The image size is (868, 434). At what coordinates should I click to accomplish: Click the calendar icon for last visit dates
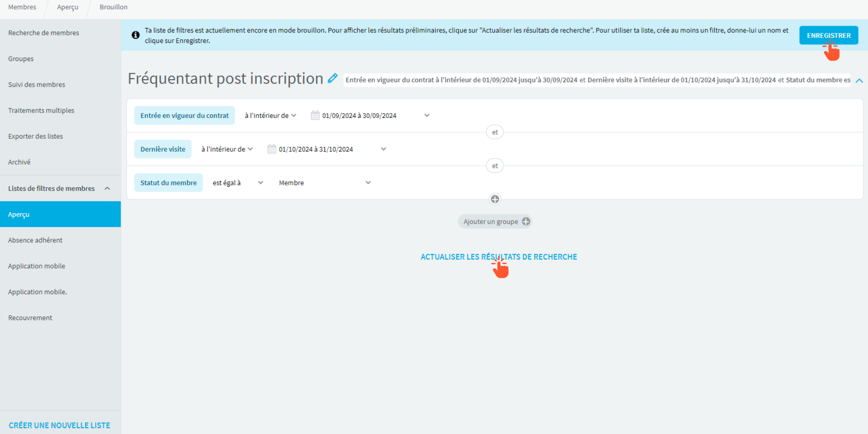(272, 149)
